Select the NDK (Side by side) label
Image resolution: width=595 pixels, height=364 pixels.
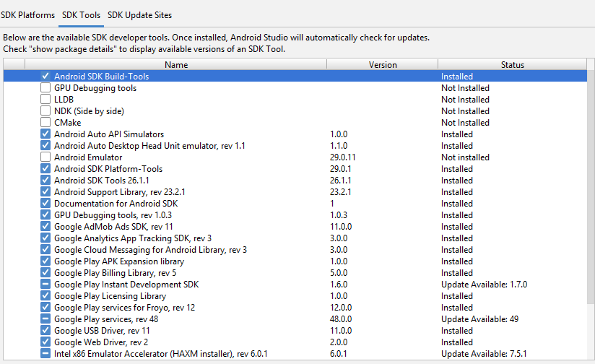point(89,111)
